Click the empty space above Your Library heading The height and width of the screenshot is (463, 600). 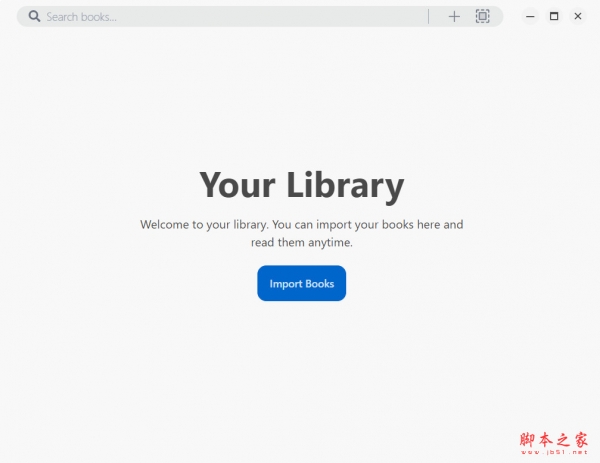click(x=301, y=100)
